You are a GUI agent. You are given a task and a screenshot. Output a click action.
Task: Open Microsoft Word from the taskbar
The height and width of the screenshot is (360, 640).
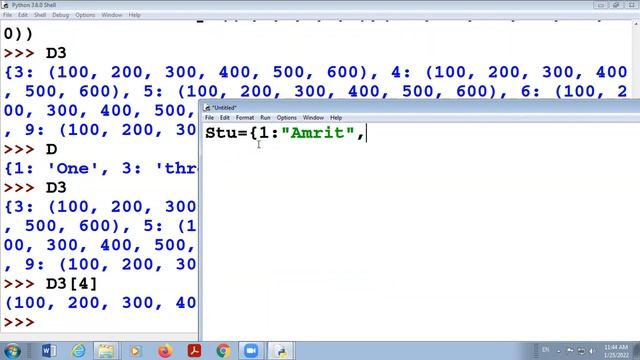click(49, 351)
